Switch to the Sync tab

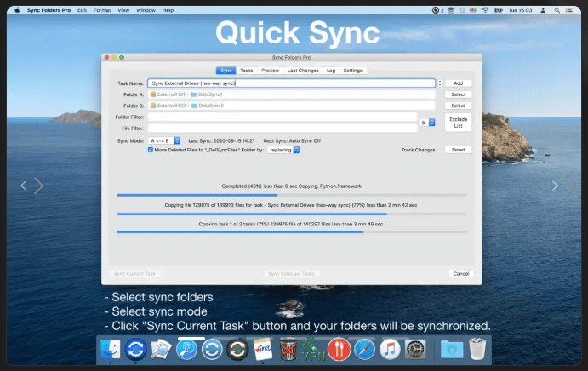point(226,71)
